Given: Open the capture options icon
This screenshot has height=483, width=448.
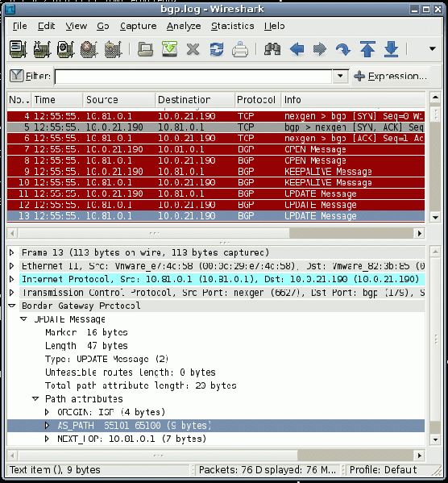Looking at the screenshot, I should coord(42,49).
